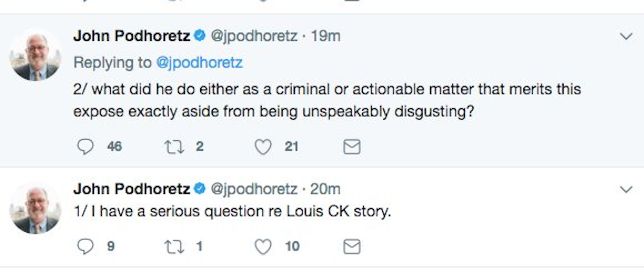Open the 20m timestamp permalink
644x272 pixels.
tap(326, 189)
